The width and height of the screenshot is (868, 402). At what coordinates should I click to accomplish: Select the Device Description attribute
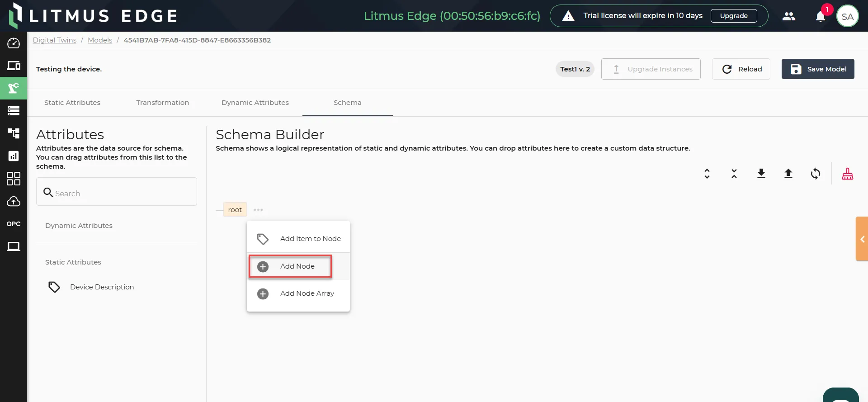pos(102,287)
